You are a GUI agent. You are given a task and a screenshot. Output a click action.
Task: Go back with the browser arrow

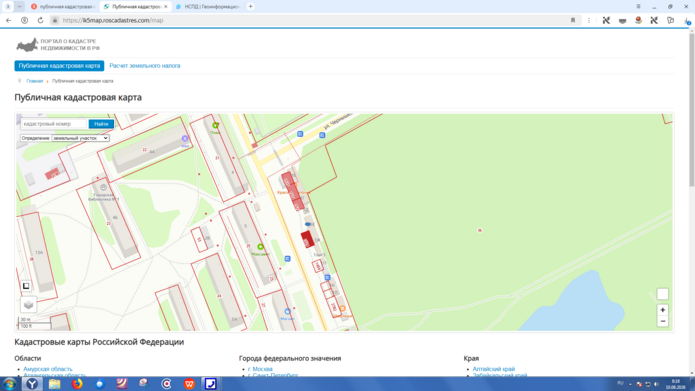point(8,20)
